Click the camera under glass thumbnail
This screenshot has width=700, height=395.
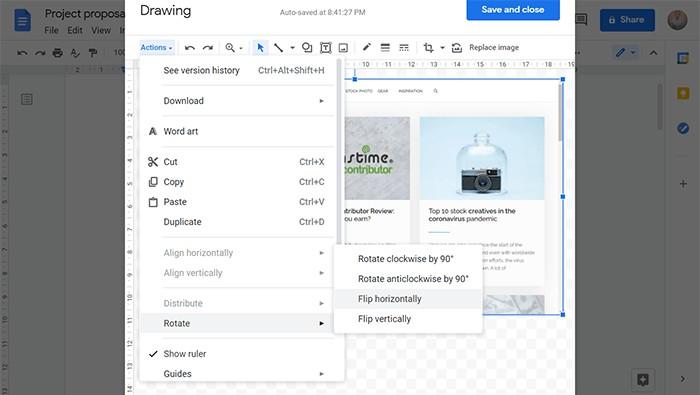(482, 158)
